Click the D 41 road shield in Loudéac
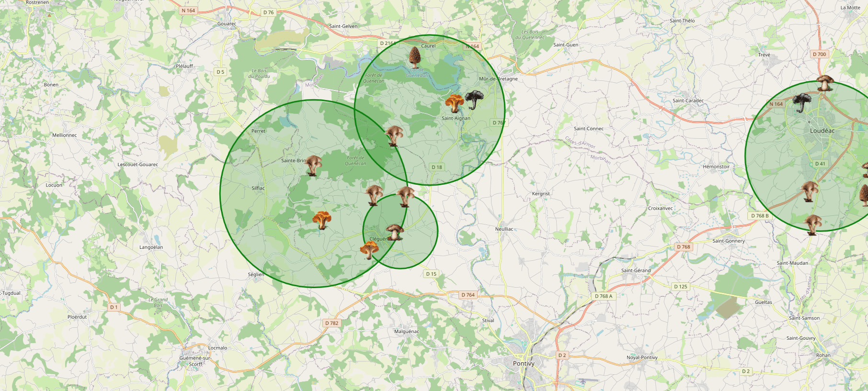868x391 pixels. [821, 164]
